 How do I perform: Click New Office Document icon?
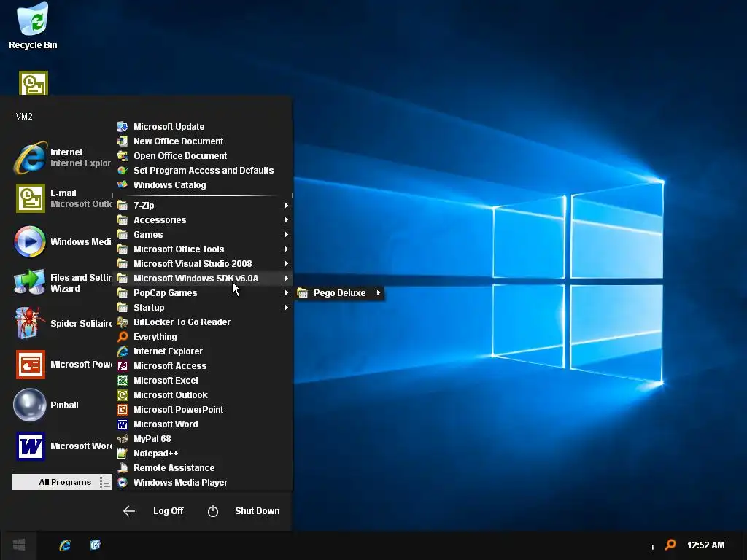tap(123, 141)
